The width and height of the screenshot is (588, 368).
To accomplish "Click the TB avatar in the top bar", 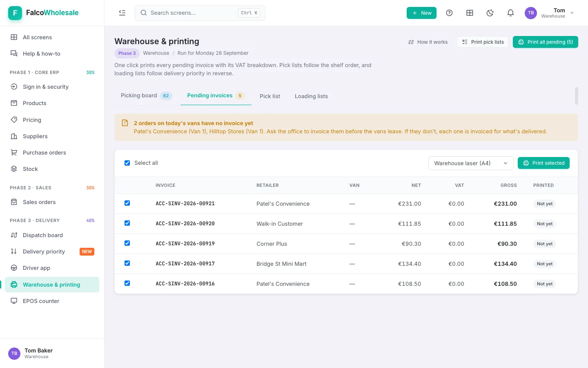I will click(531, 13).
